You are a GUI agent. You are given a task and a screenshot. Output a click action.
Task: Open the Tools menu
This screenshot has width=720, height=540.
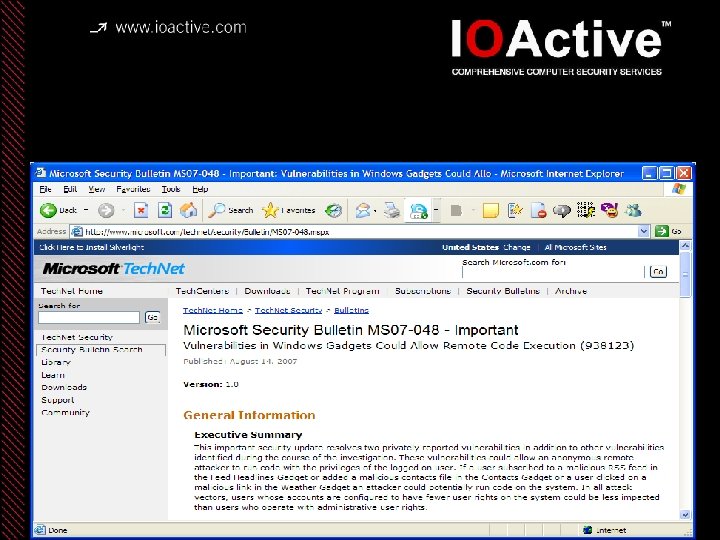(171, 189)
